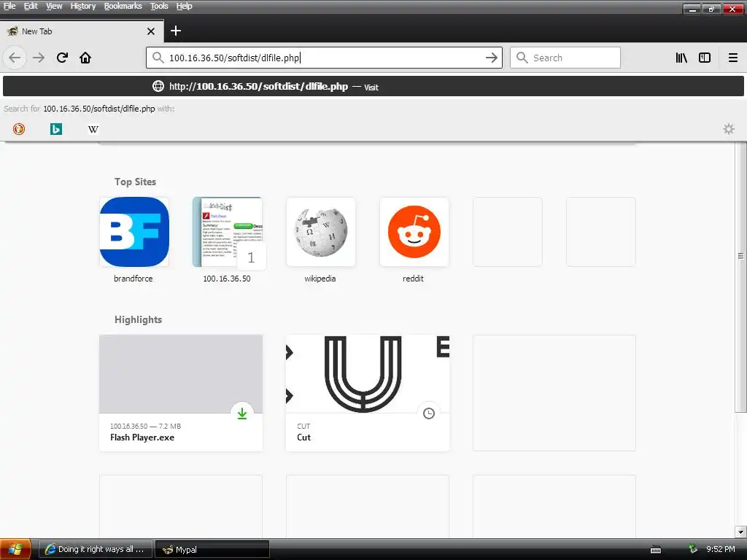Open the Tools menu

pyautogui.click(x=159, y=6)
